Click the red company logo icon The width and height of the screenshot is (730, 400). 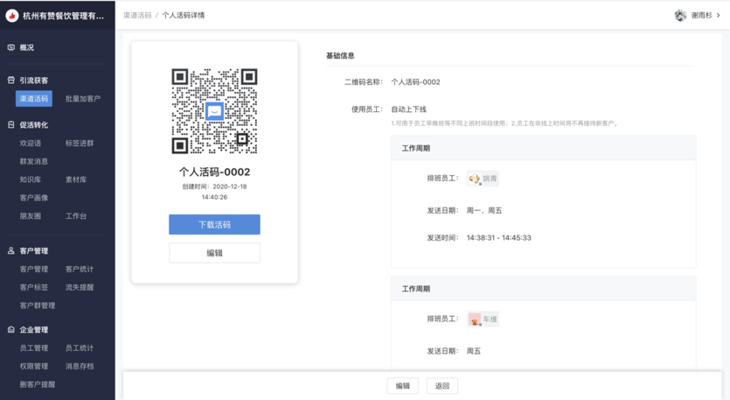coord(12,16)
